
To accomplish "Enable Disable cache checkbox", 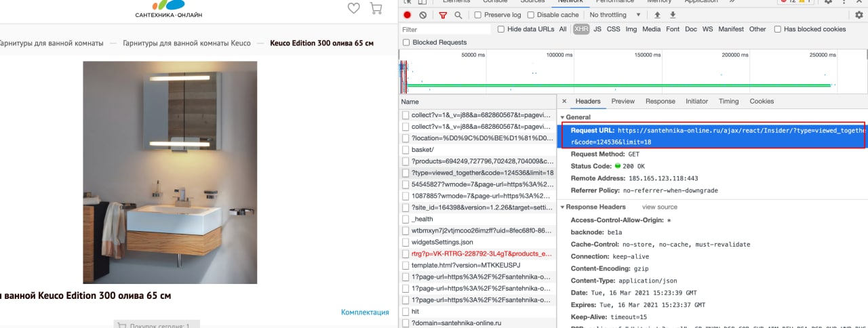I will [531, 15].
